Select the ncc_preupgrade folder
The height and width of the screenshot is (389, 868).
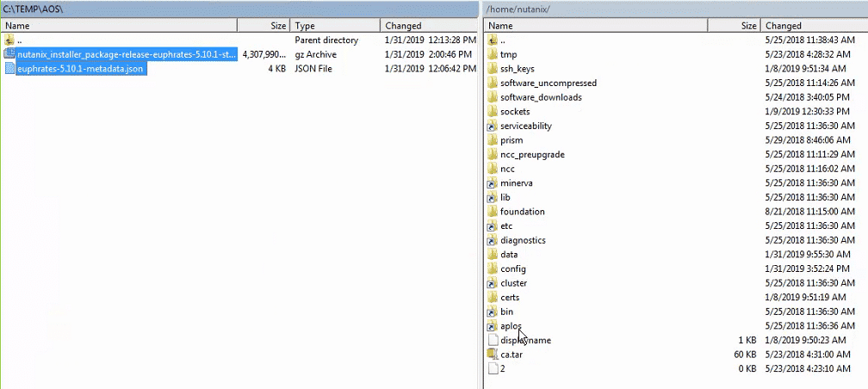[x=532, y=154]
